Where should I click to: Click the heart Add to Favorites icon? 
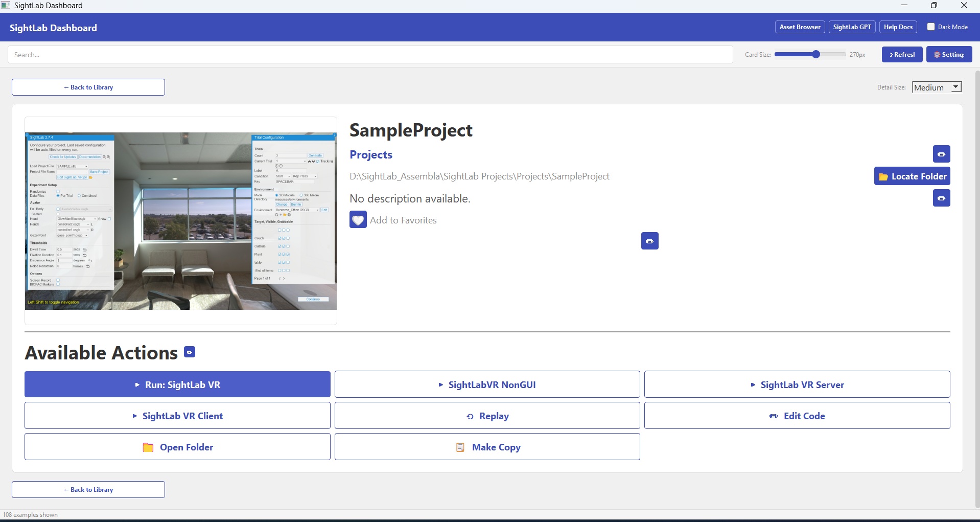point(358,220)
